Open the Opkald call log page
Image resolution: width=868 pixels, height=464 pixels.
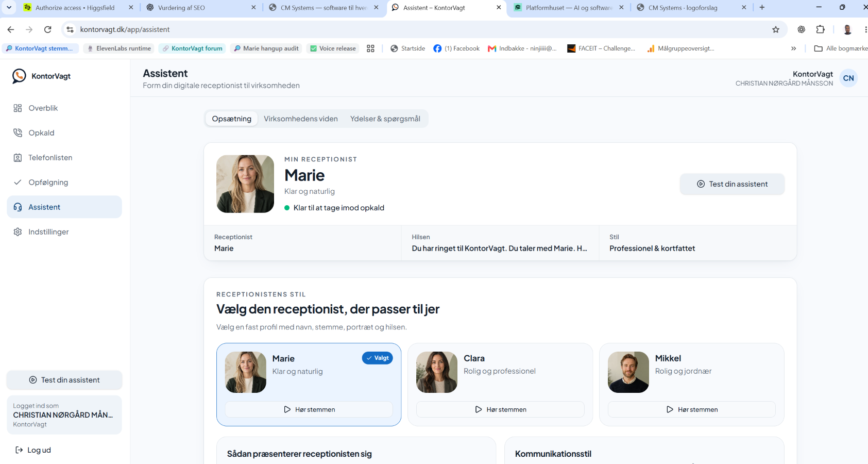click(64, 133)
